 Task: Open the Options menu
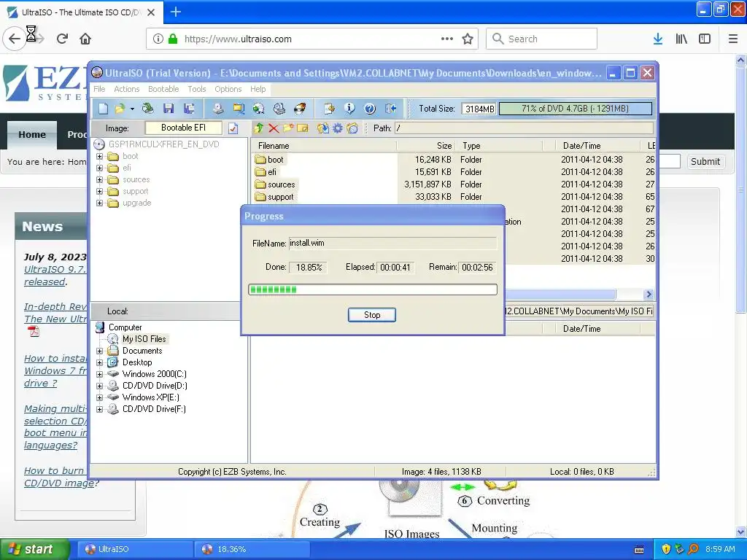pos(228,89)
